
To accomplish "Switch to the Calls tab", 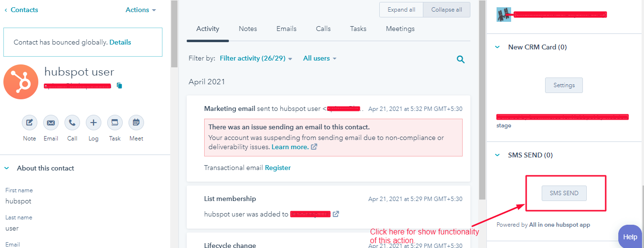I will [x=323, y=29].
